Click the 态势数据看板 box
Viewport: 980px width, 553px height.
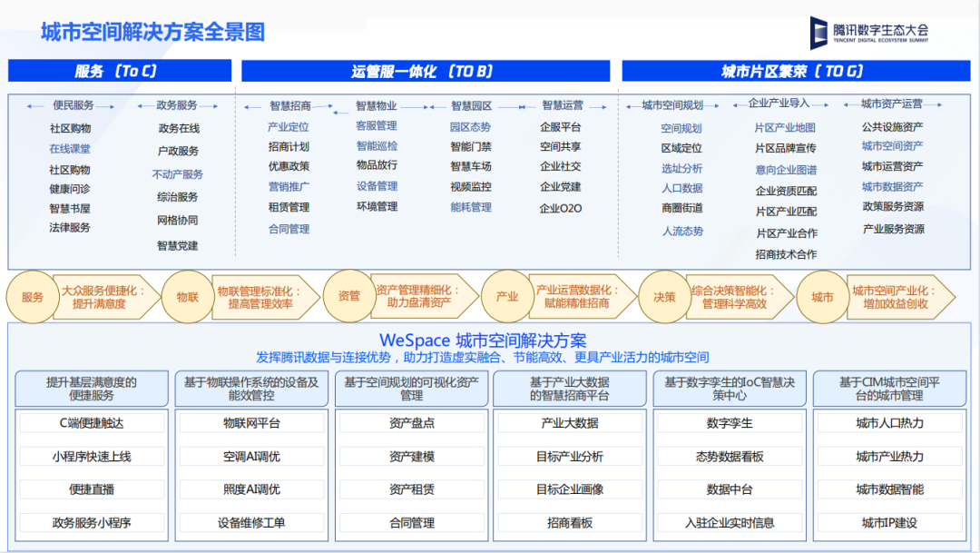coord(730,457)
